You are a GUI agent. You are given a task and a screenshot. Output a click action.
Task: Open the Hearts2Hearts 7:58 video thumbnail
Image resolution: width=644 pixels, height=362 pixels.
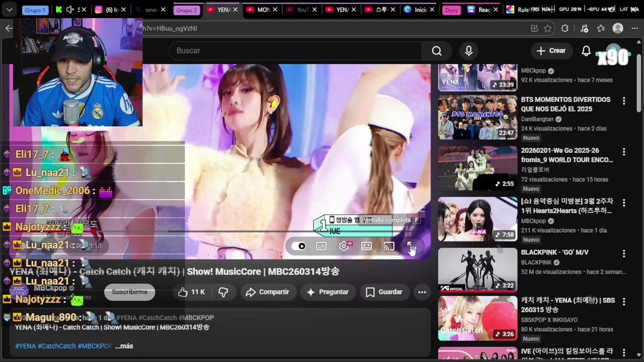tap(477, 219)
